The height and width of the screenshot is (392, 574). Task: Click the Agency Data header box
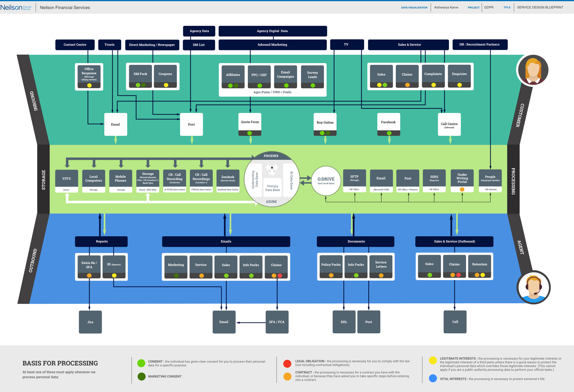pyautogui.click(x=199, y=31)
